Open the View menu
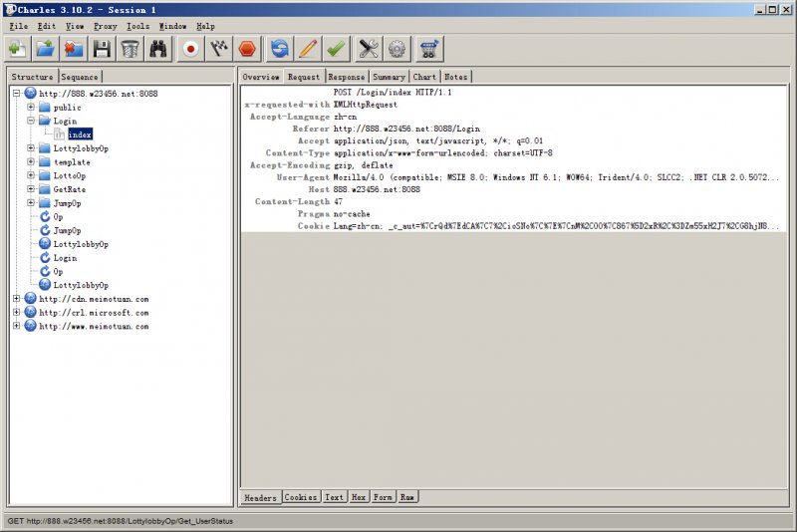This screenshot has height=532, width=797. pyautogui.click(x=75, y=26)
